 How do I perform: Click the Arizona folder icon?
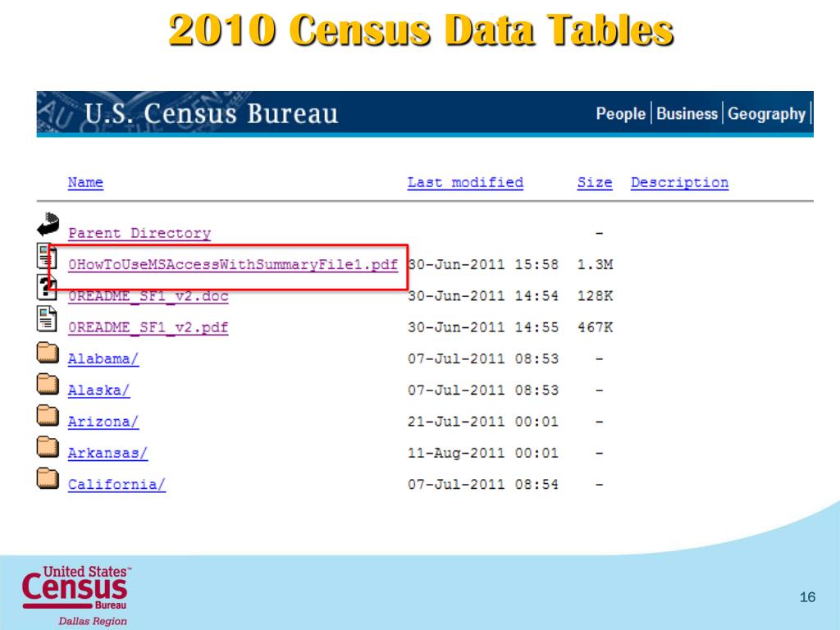pyautogui.click(x=48, y=416)
